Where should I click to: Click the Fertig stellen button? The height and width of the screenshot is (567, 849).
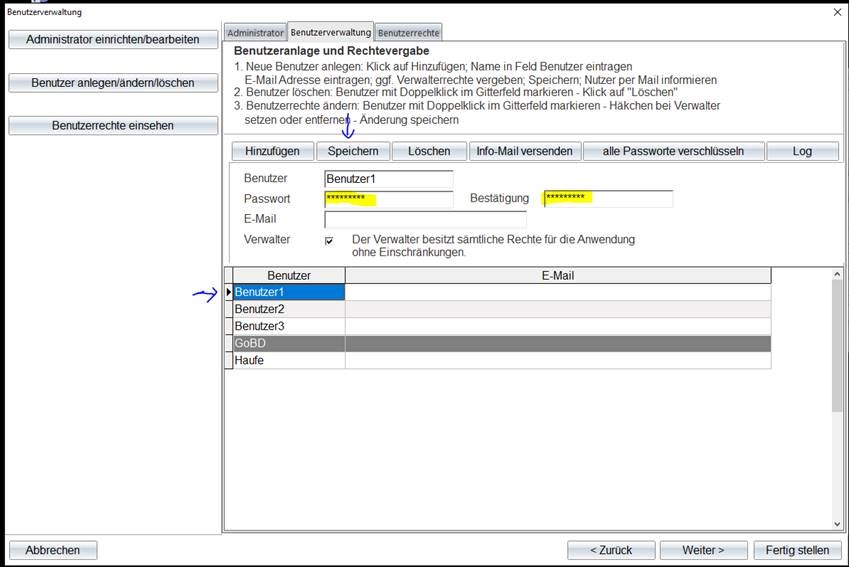click(x=797, y=550)
